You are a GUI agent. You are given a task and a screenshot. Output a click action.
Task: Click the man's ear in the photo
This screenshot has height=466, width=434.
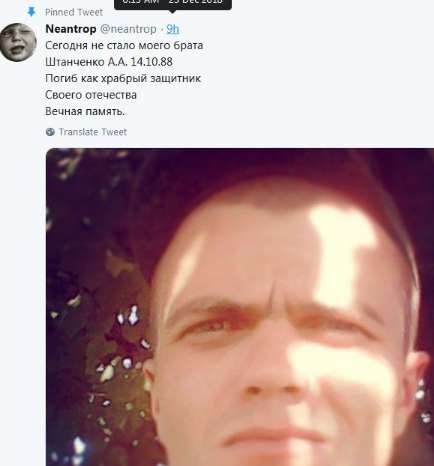(x=418, y=377)
